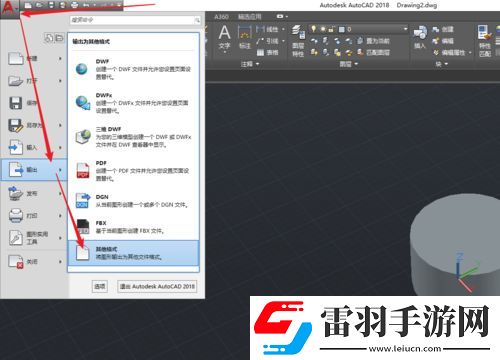Select 打印 in application menu
The image size is (500, 360).
point(33,216)
